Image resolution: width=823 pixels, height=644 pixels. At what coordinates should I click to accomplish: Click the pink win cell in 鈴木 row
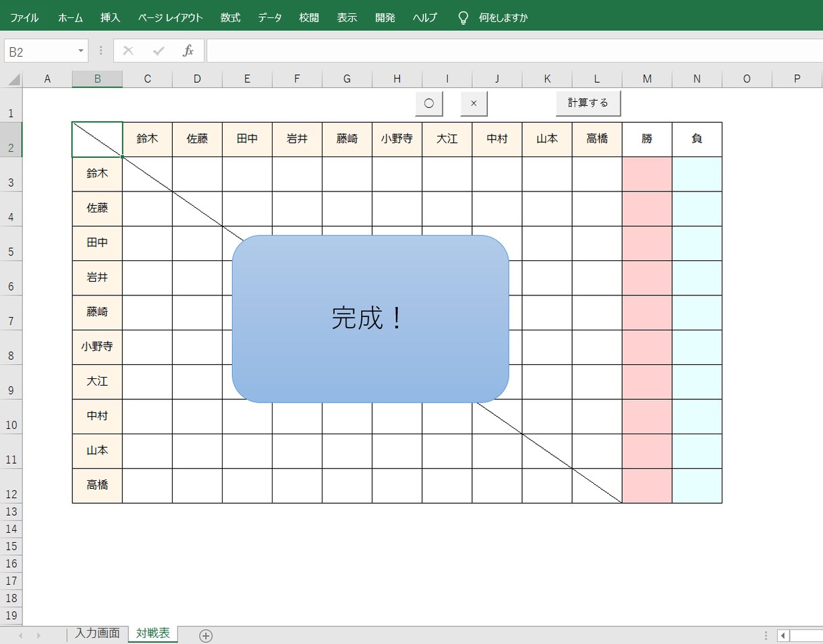click(647, 174)
